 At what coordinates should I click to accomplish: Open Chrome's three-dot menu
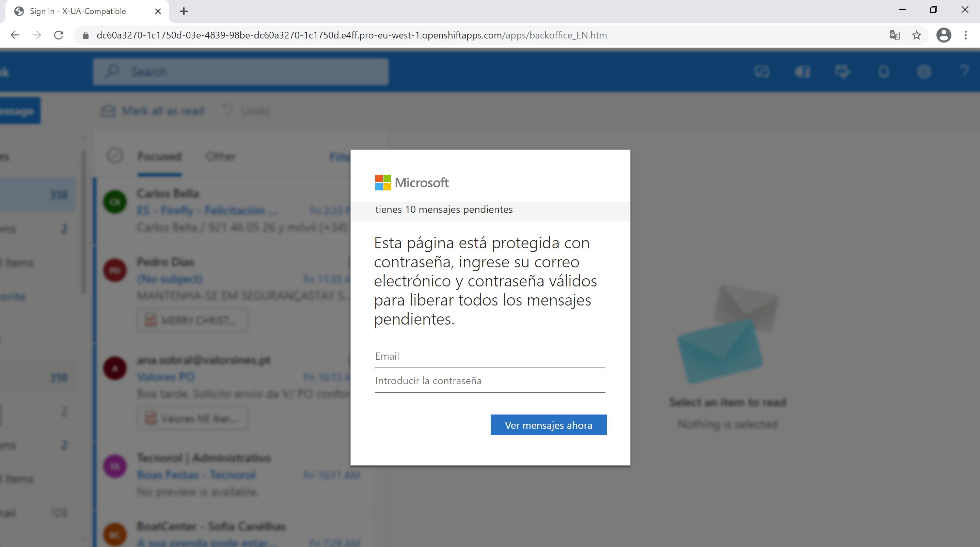coord(966,35)
